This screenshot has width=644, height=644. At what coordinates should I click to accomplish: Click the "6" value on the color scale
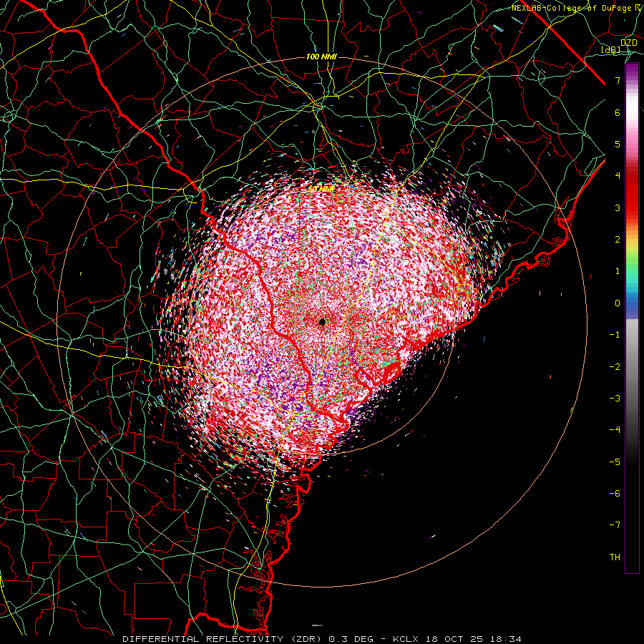[x=618, y=112]
